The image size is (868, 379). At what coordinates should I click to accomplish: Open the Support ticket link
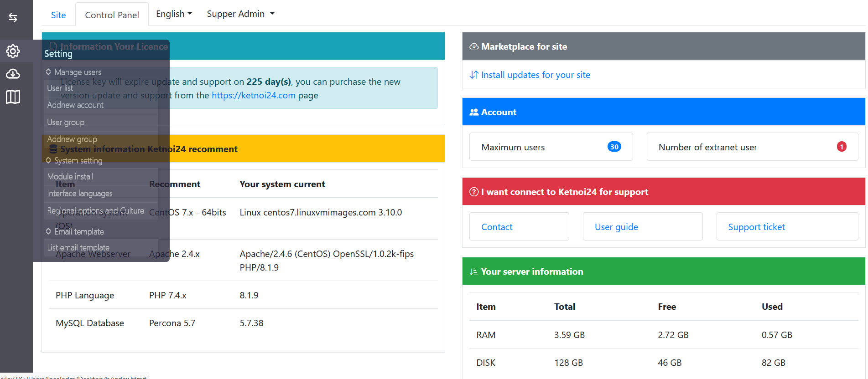(x=756, y=227)
